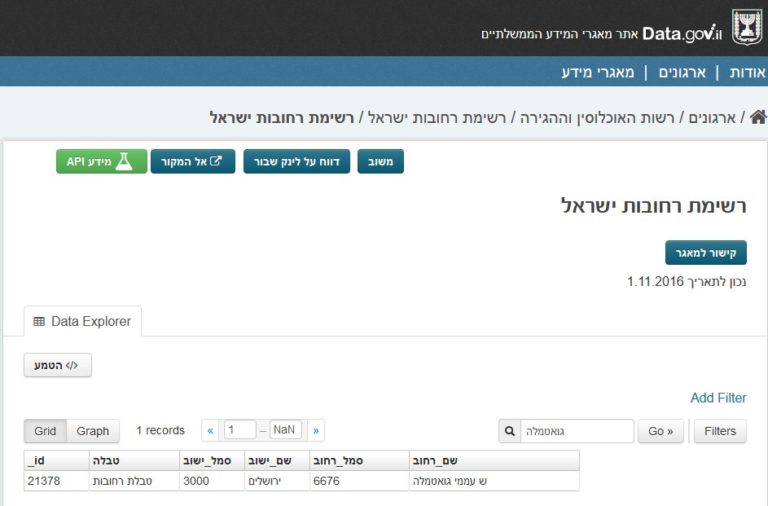Switch to Graph view
Viewport: 768px width, 506px height.
click(x=93, y=431)
